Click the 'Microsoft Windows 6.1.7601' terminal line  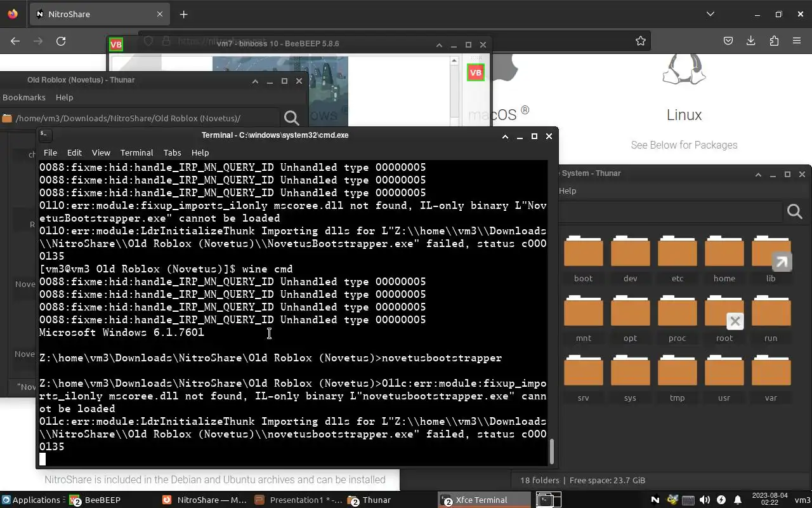(x=122, y=332)
